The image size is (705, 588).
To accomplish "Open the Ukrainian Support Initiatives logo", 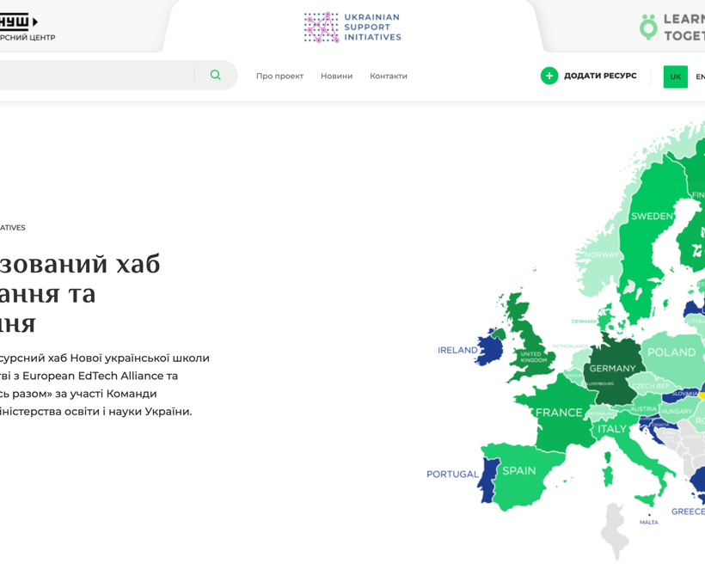I will 352,28.
